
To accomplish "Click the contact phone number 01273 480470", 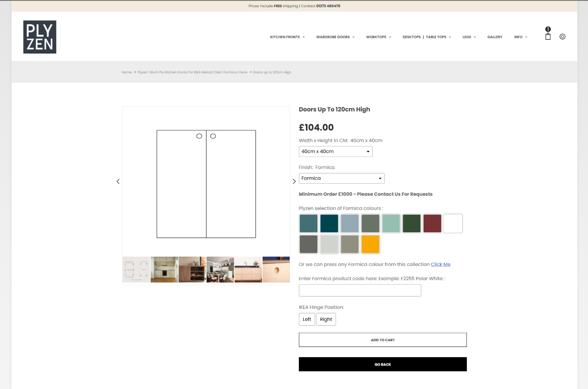I will coord(328,6).
